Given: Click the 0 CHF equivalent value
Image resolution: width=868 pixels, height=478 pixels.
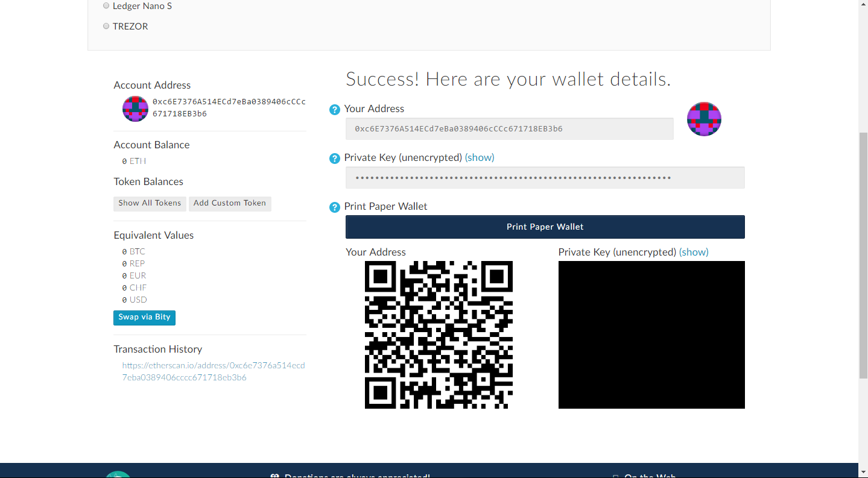Looking at the screenshot, I should 134,288.
